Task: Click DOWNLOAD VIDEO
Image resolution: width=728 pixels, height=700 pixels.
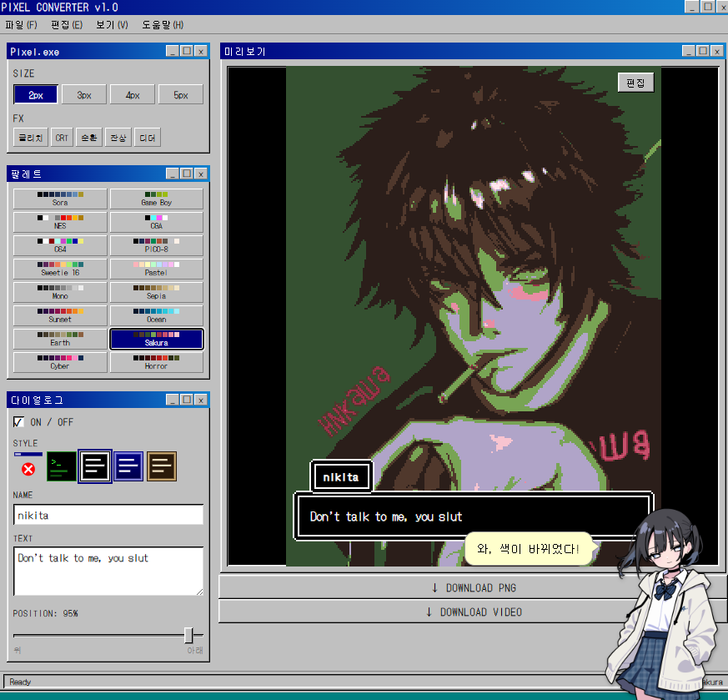Action: tap(474, 612)
